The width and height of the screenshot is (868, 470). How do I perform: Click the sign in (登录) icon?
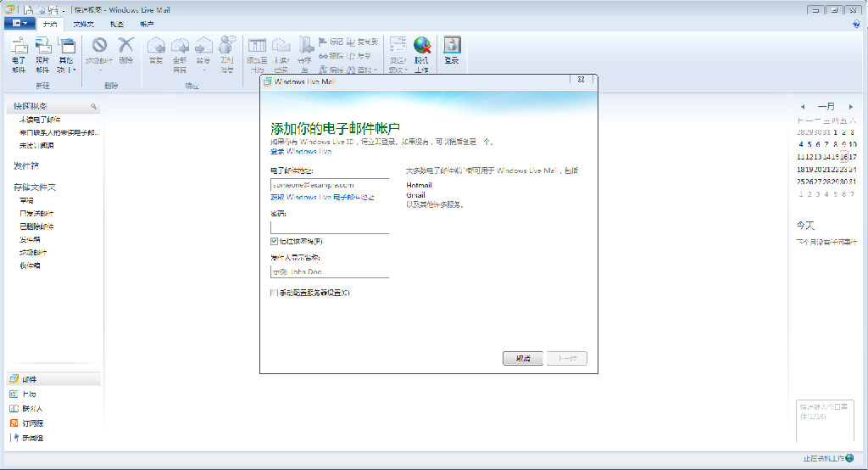point(452,51)
